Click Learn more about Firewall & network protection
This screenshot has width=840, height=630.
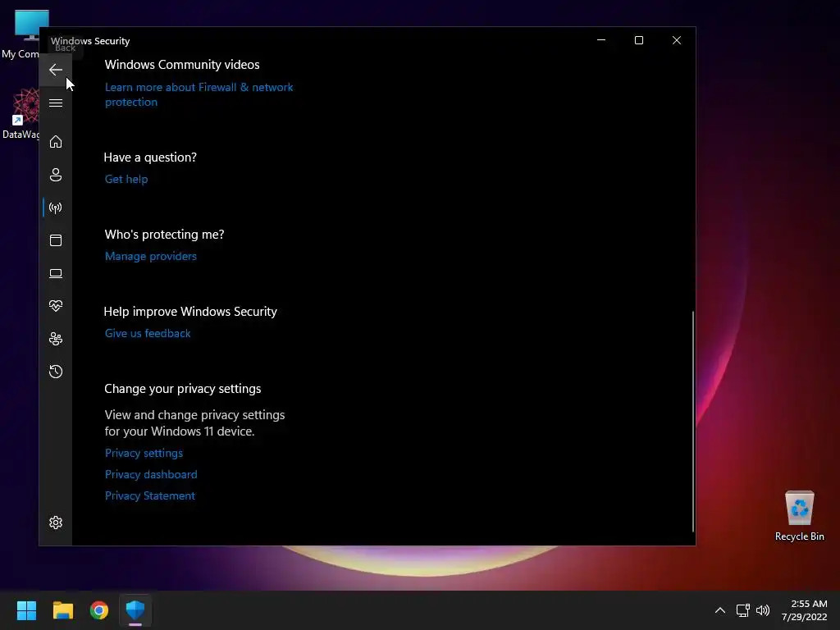[199, 94]
